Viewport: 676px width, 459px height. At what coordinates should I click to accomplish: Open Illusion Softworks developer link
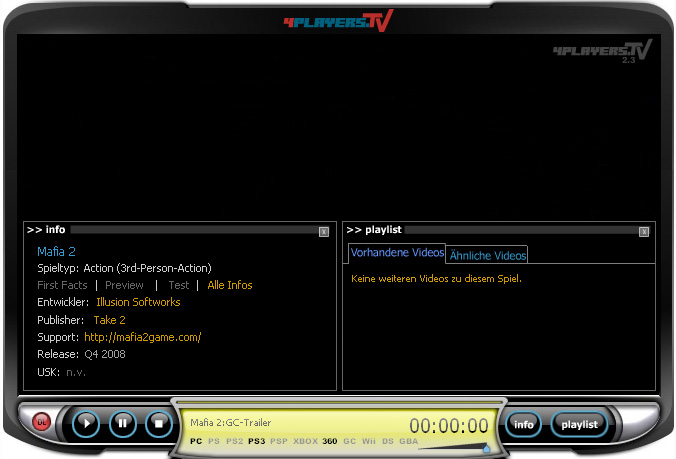tap(138, 302)
